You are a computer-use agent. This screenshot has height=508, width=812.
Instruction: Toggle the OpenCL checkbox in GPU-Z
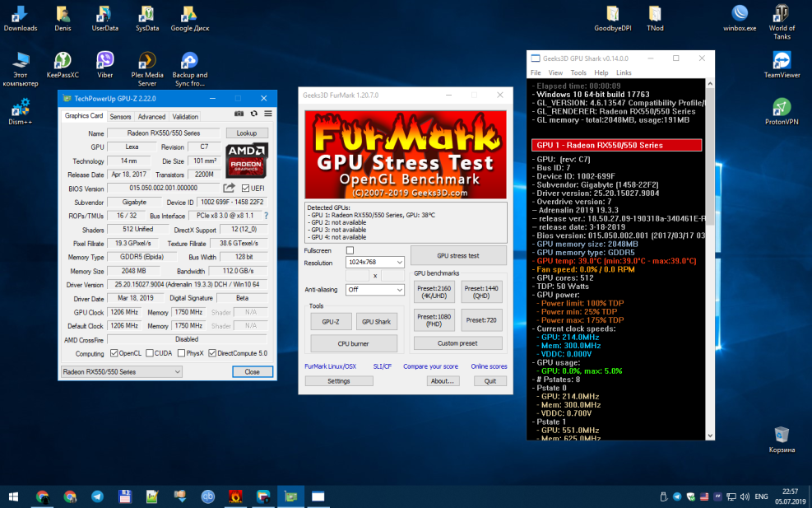tap(114, 353)
